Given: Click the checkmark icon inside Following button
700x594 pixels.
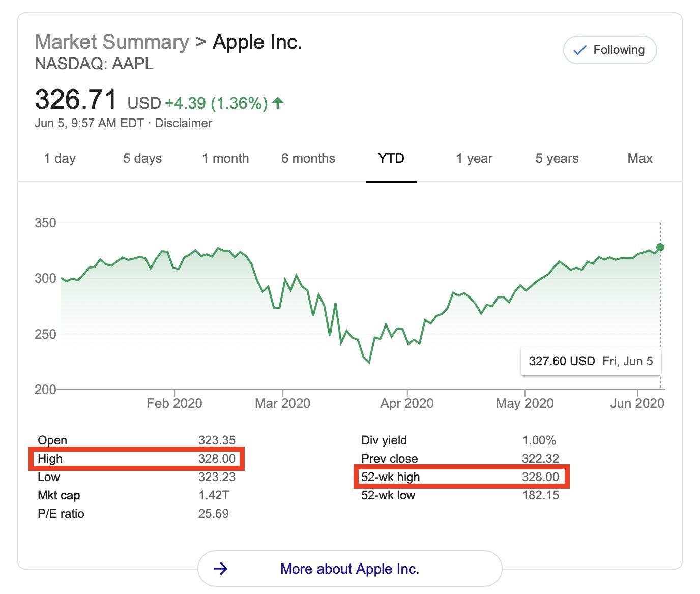Looking at the screenshot, I should pos(579,50).
